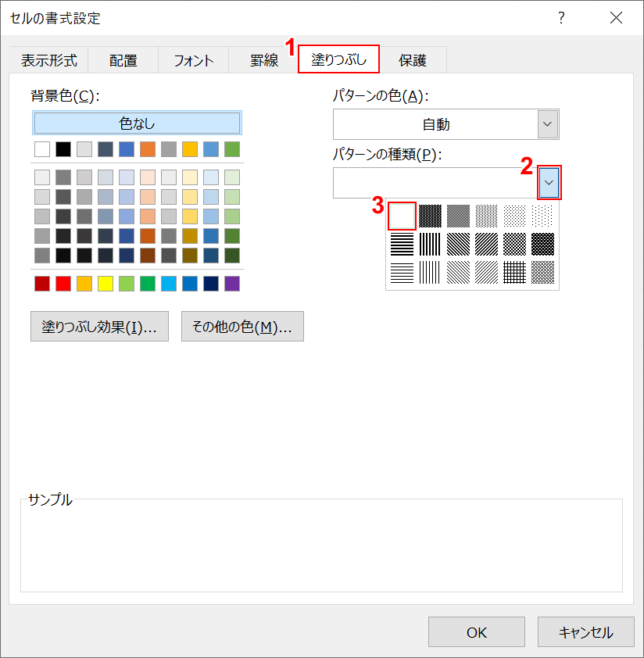Pick the thick horizontal stripe pattern
This screenshot has height=658, width=644.
pos(402,245)
